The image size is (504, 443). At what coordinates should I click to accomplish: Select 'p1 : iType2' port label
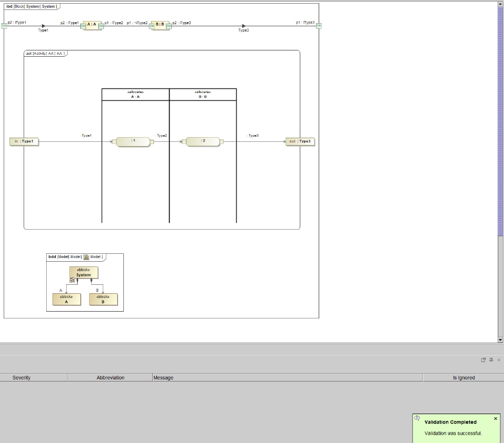click(x=114, y=23)
